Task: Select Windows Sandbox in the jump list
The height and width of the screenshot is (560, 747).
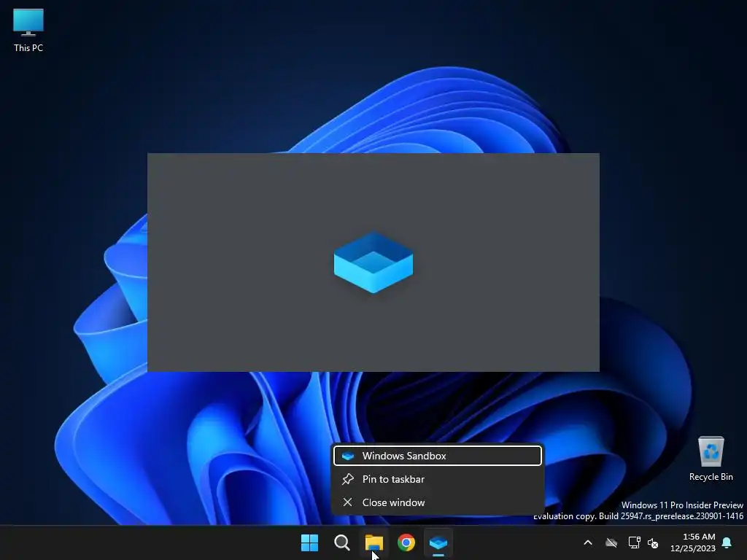Action: coord(438,456)
